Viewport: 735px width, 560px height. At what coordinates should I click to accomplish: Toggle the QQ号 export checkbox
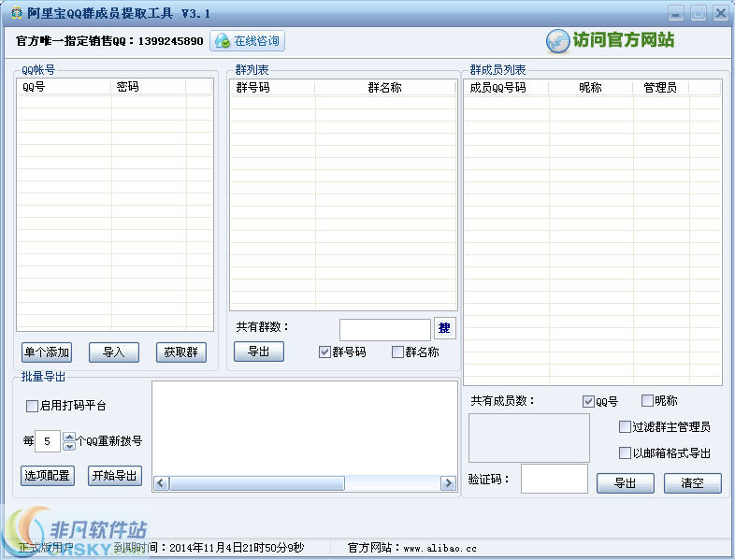(x=588, y=402)
